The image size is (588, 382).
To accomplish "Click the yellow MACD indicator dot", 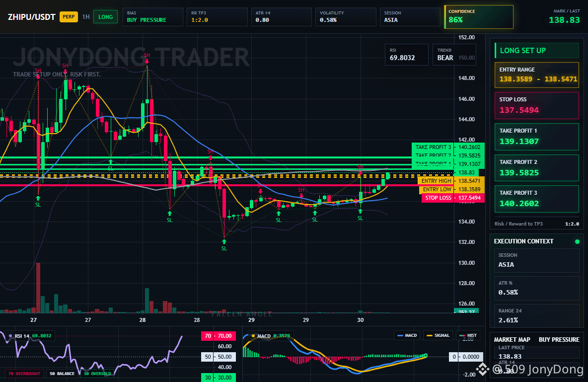I will (253, 336).
